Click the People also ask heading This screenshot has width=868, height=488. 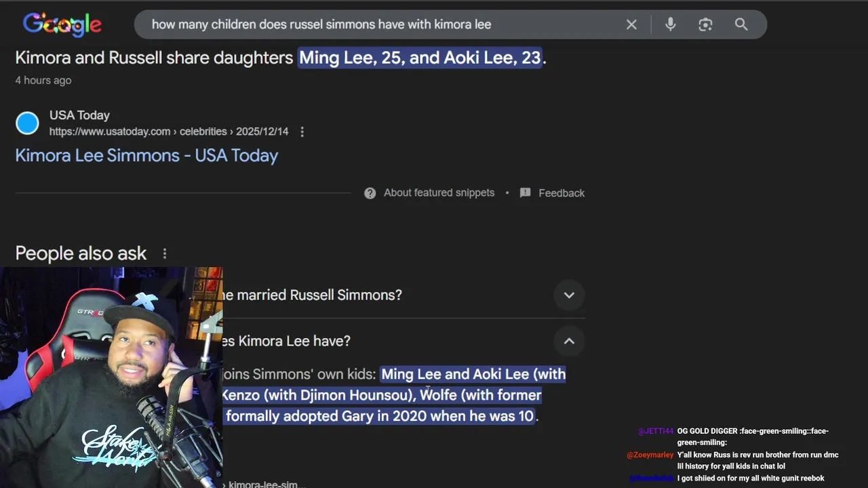pos(81,253)
